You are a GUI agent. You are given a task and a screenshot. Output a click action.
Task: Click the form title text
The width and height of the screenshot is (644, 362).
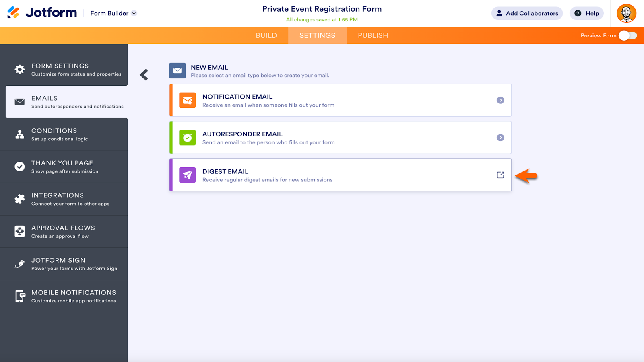coord(322,9)
